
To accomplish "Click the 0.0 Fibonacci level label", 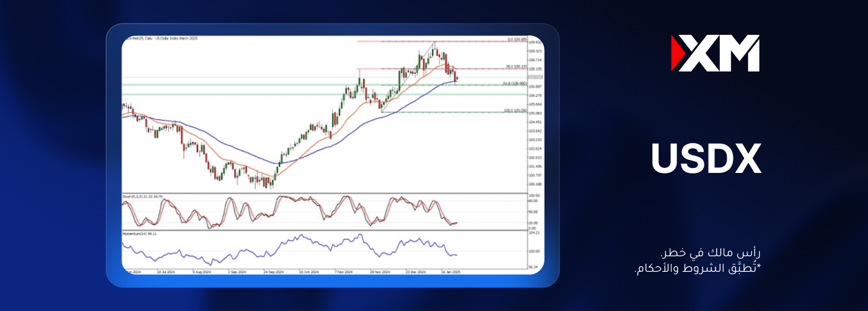I will click(x=517, y=39).
